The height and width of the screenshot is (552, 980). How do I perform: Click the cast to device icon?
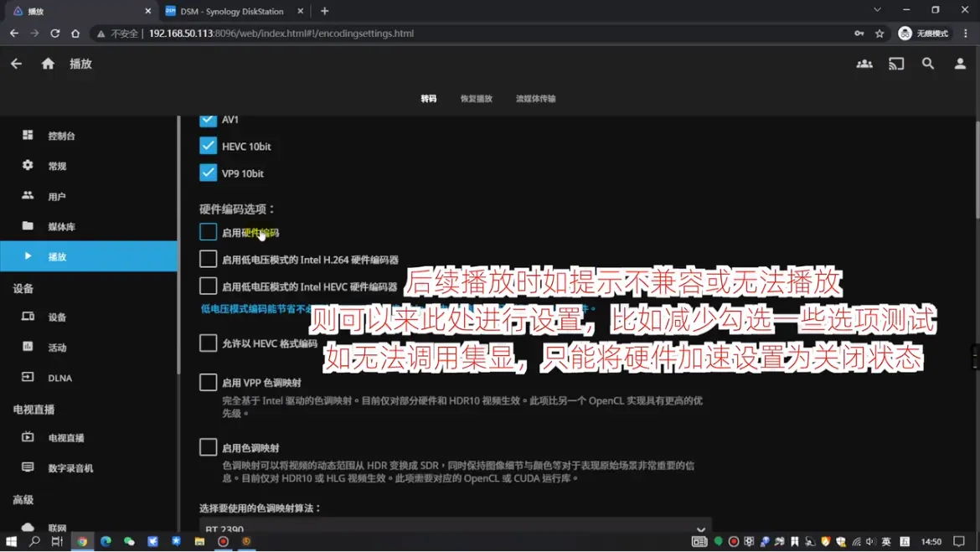[896, 64]
